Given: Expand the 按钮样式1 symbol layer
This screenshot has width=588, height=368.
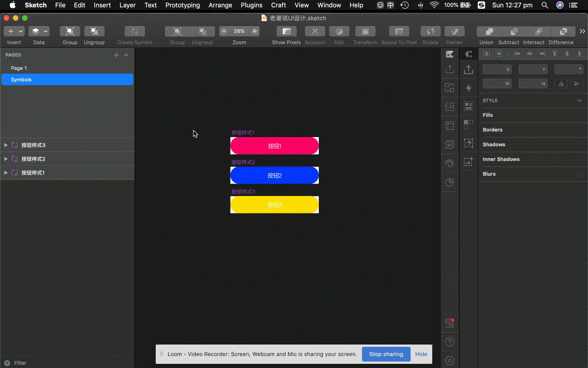Looking at the screenshot, I should (6, 172).
